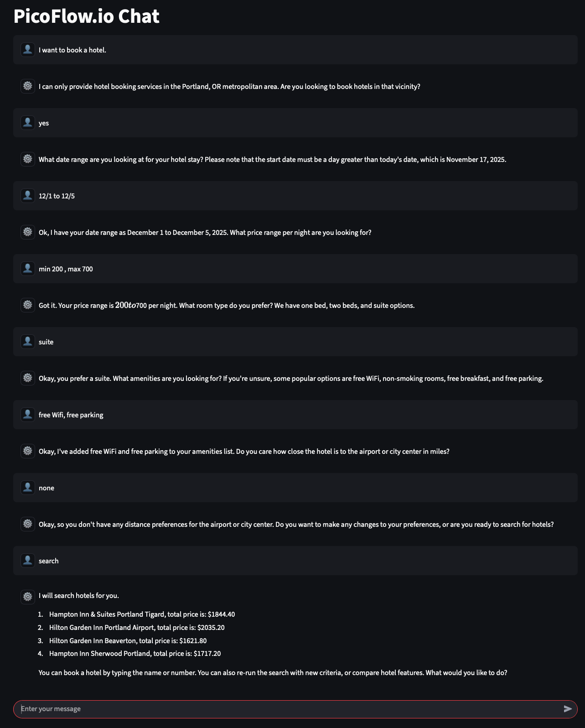Click the 'free Wifi, free parking' user message

(x=71, y=415)
